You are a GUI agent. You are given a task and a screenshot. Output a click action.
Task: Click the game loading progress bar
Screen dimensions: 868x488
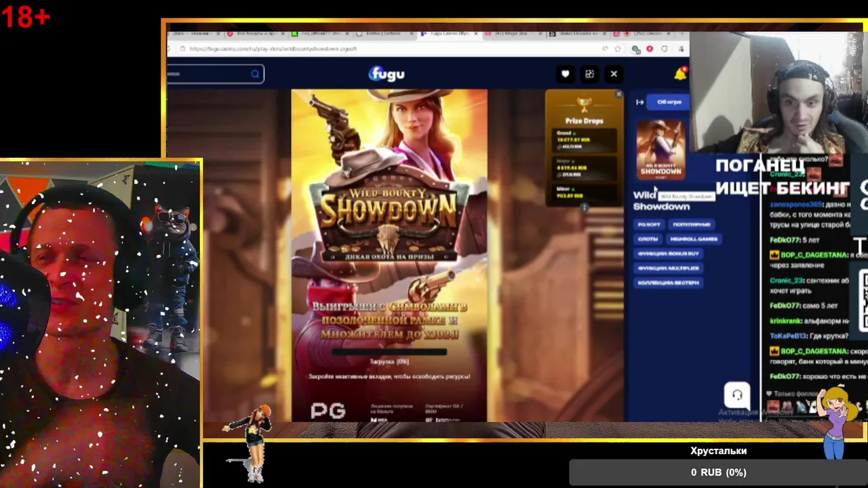[389, 352]
